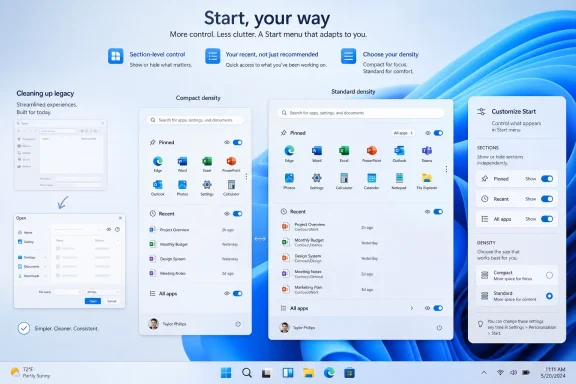Toggle All apps Show switch in Customize Start

[547, 219]
